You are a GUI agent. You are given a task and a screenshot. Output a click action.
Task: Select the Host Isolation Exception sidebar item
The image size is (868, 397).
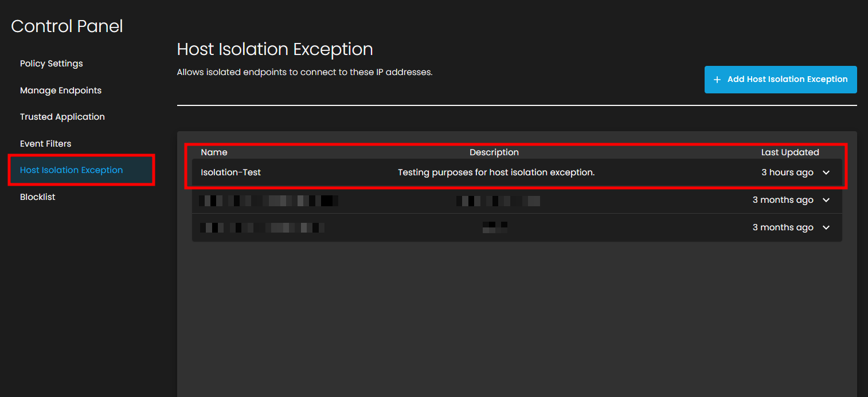[x=71, y=170]
